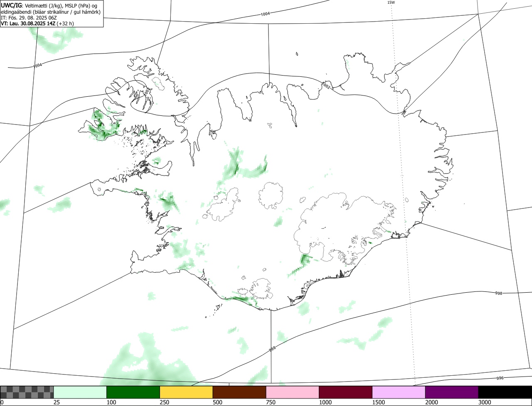Click the '1002' isobar label off northeast Iceland
The width and height of the screenshot is (532, 406).
[x=326, y=86]
